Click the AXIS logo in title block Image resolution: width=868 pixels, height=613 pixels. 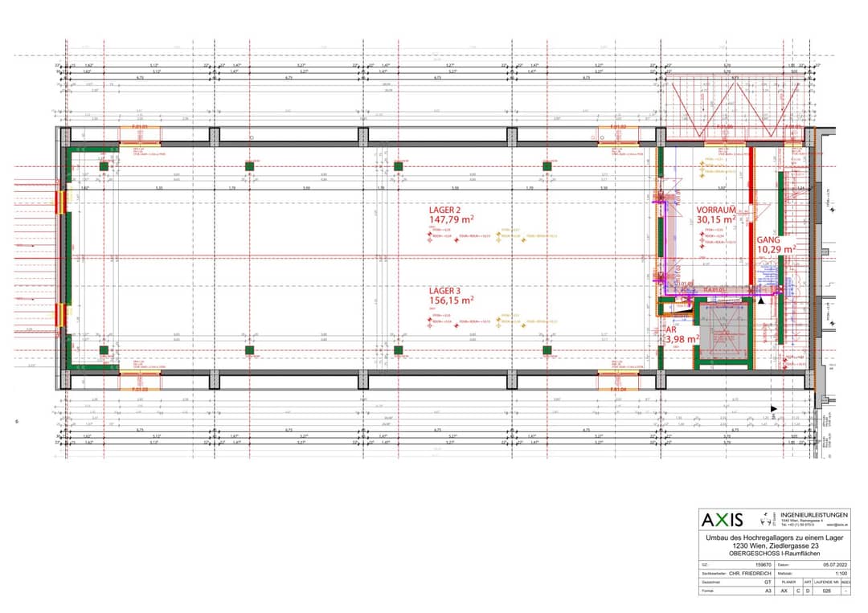723,520
